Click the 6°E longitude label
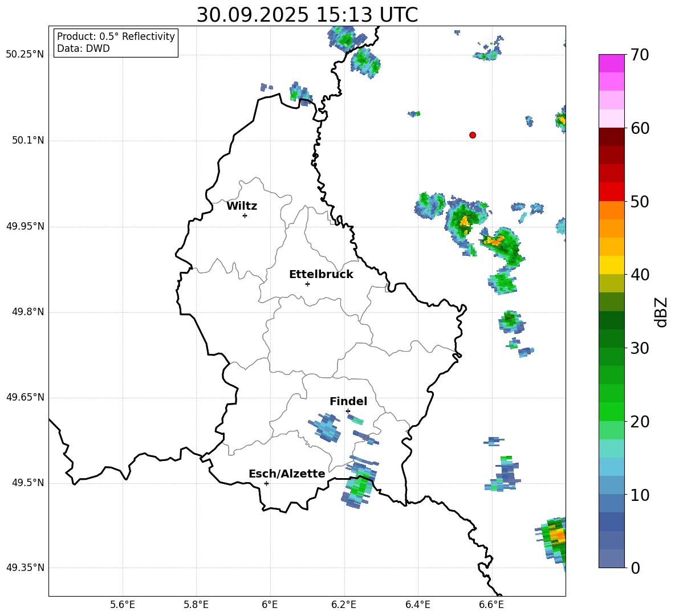The height and width of the screenshot is (616, 675). coord(270,605)
